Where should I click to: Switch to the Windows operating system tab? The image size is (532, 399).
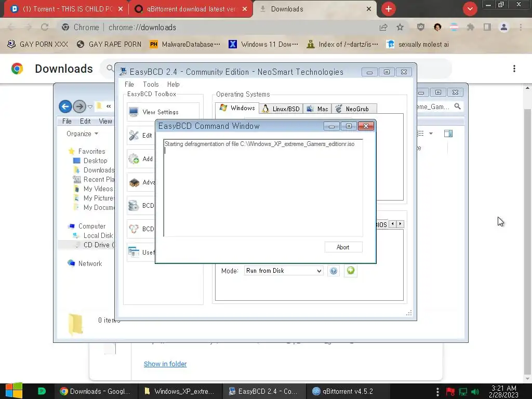coord(237,108)
